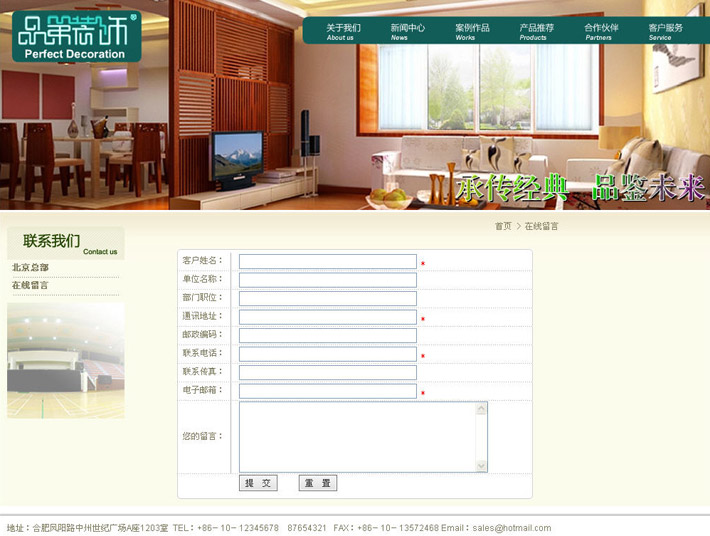Go to 案例作品 Works page
Screen dimensions: 710x536
[471, 32]
